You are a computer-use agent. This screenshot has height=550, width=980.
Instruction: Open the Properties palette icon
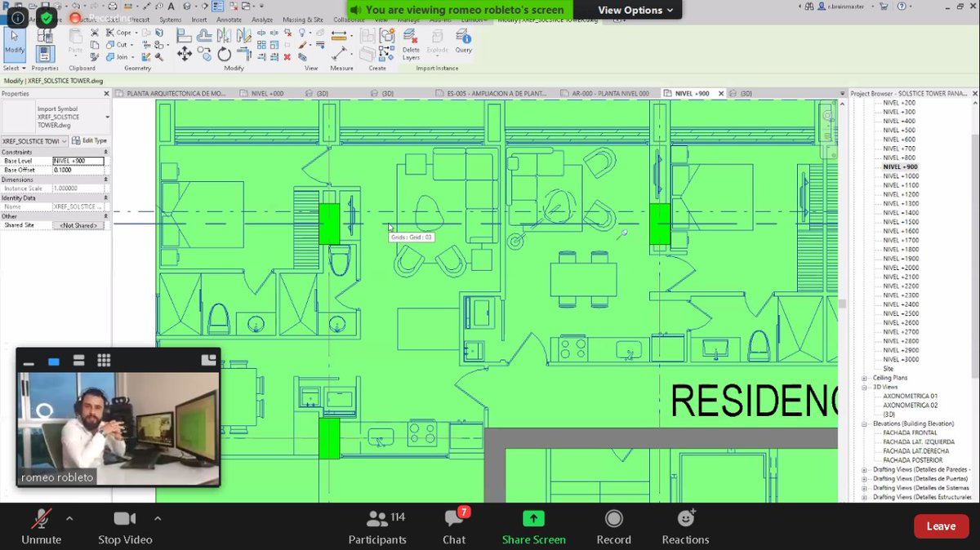click(x=45, y=53)
